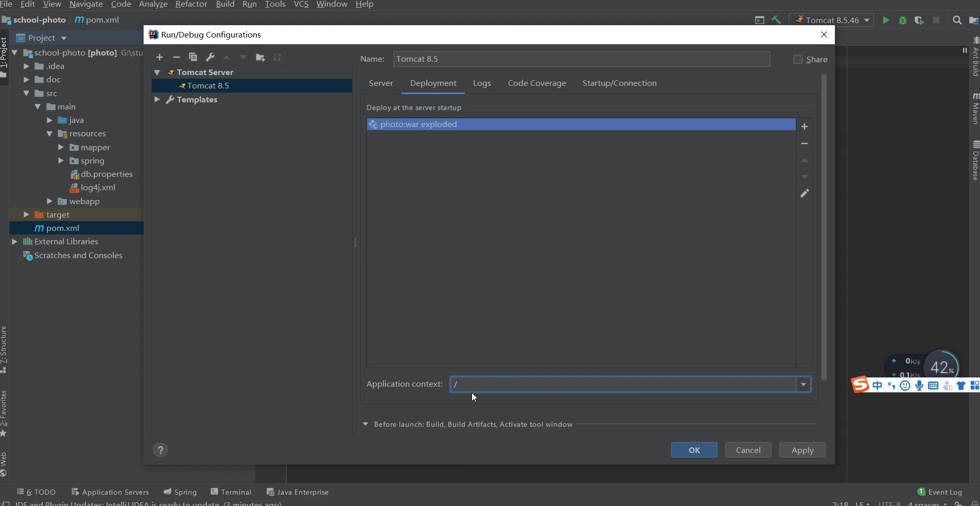Run with coverage shield icon
The width and height of the screenshot is (980, 506).
(919, 20)
